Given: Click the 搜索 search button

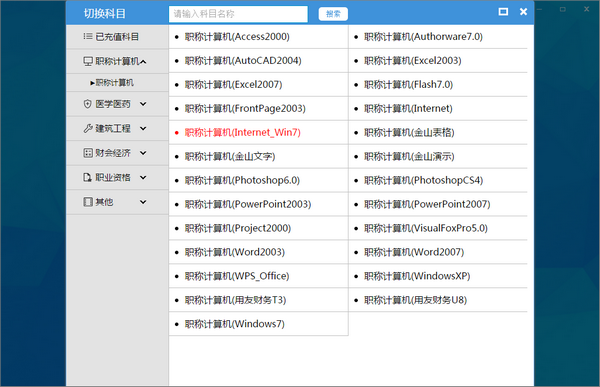Looking at the screenshot, I should (333, 14).
